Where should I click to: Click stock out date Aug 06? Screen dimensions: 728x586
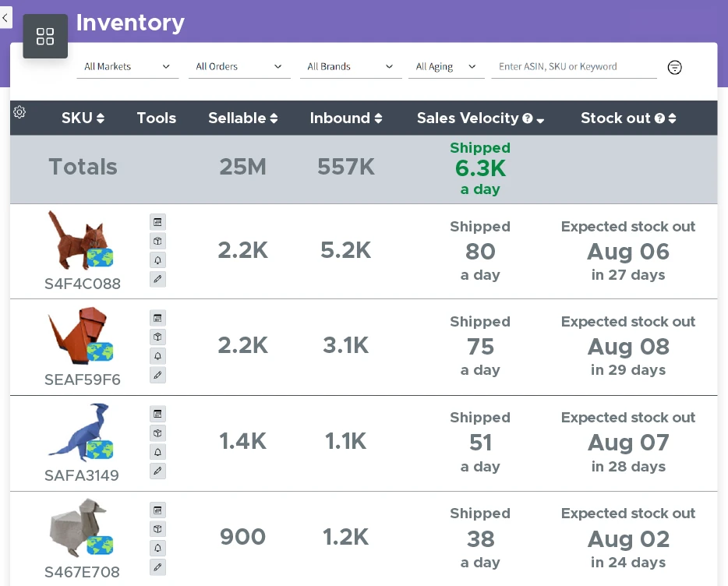[x=628, y=252]
